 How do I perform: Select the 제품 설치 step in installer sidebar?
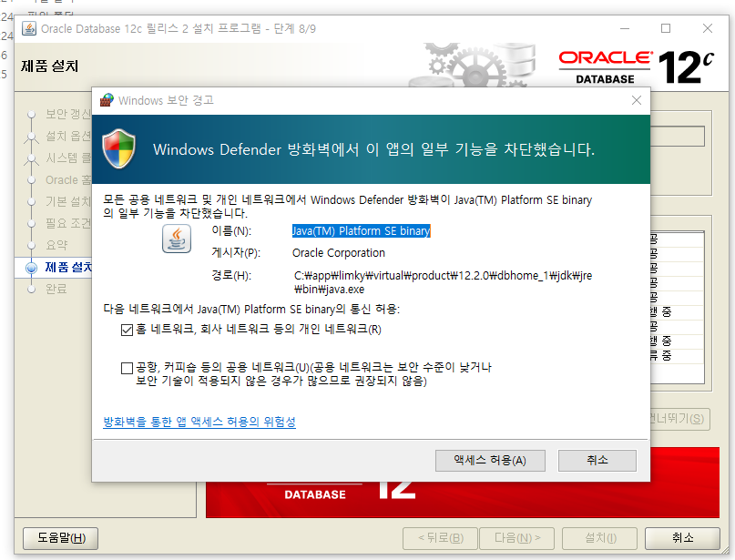click(68, 267)
